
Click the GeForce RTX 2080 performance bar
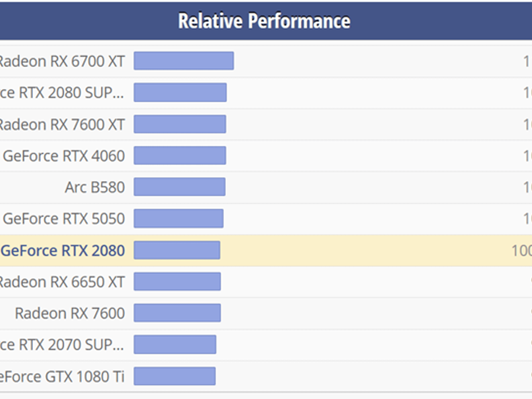[x=177, y=250]
